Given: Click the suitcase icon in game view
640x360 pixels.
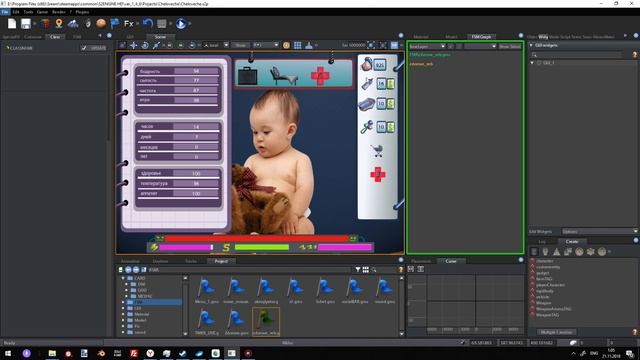Looking at the screenshot, I should pos(247,76).
